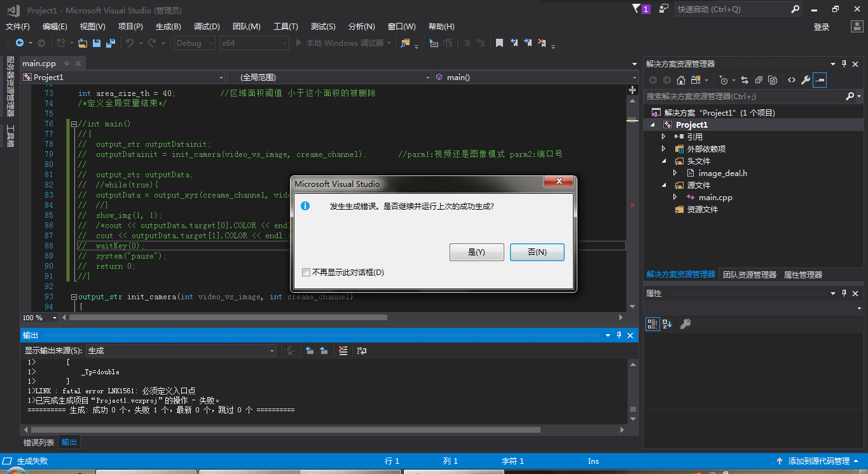Screen dimensions: 868x474
Task: Toggle the Show All Files icon in Solution Explorer
Action: click(773, 80)
